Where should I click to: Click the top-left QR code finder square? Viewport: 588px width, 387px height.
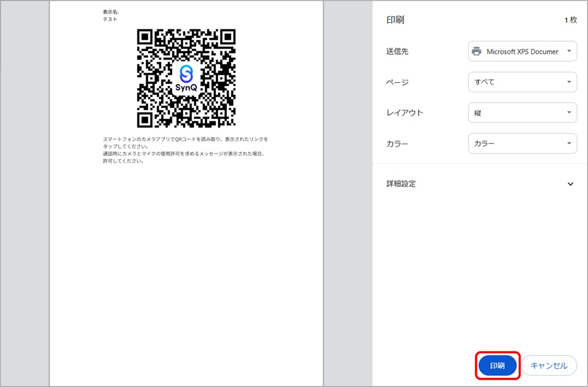145,37
